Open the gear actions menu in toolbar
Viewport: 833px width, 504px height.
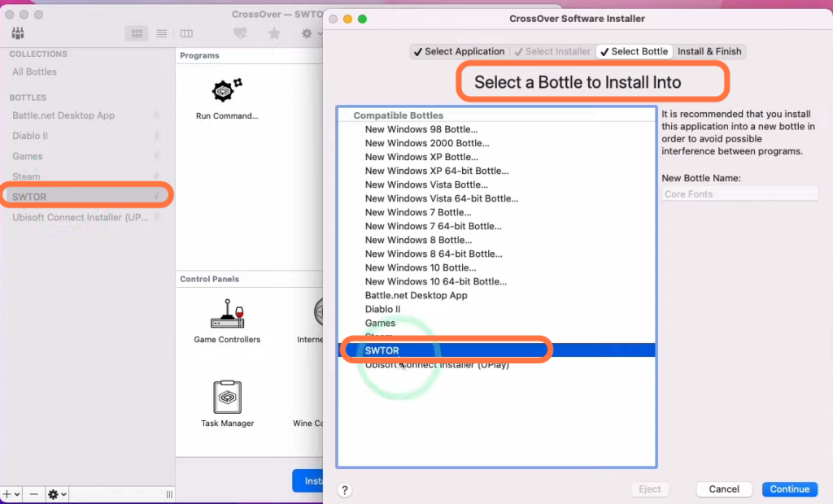pyautogui.click(x=310, y=33)
